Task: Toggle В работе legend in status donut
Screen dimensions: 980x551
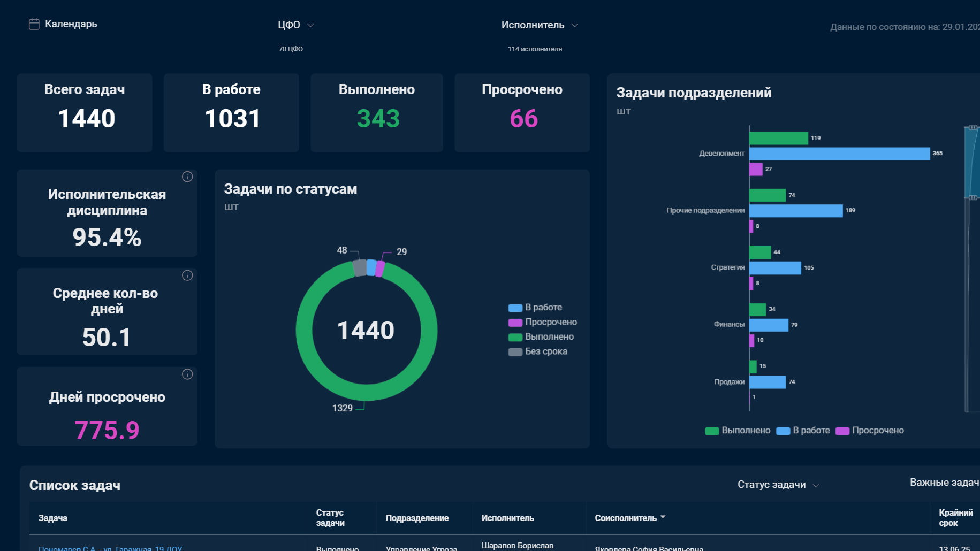Action: 535,307
